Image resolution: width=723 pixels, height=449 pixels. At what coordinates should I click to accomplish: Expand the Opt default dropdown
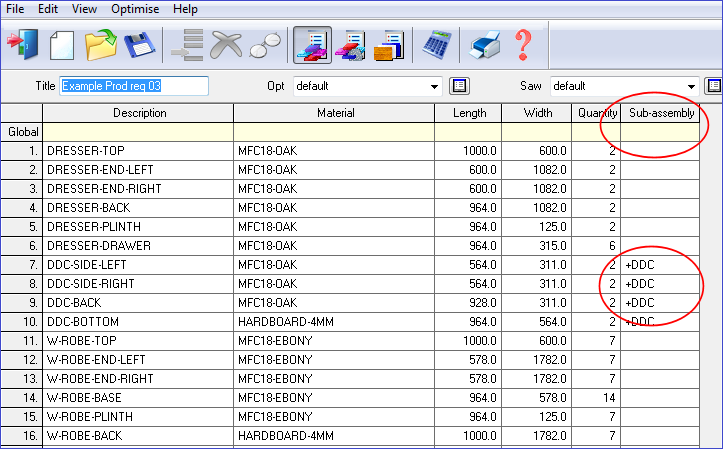[x=433, y=87]
